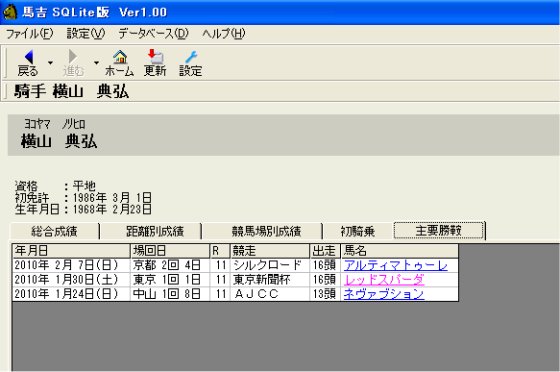Click the page heading 騎手 横山 典弘
The image size is (560, 372).
point(71,91)
